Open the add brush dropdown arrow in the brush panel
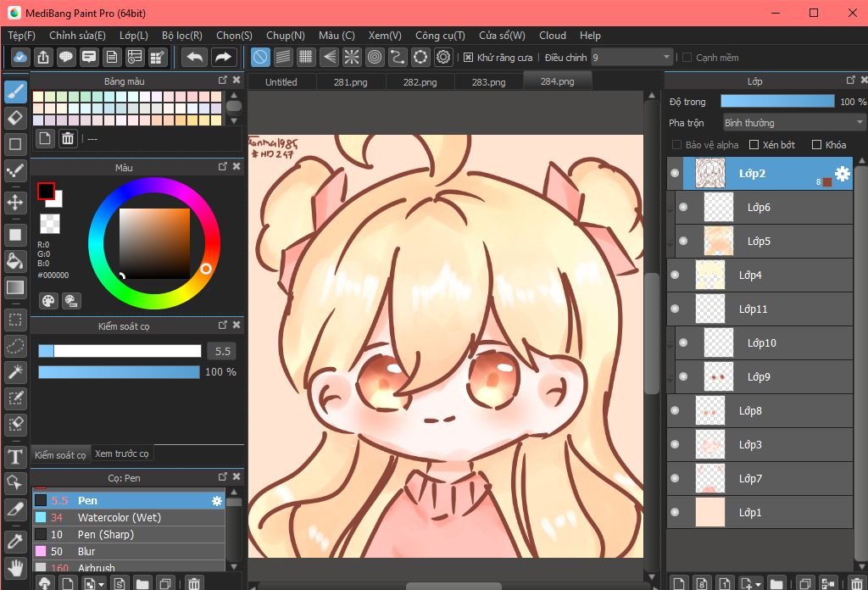 pyautogui.click(x=102, y=584)
